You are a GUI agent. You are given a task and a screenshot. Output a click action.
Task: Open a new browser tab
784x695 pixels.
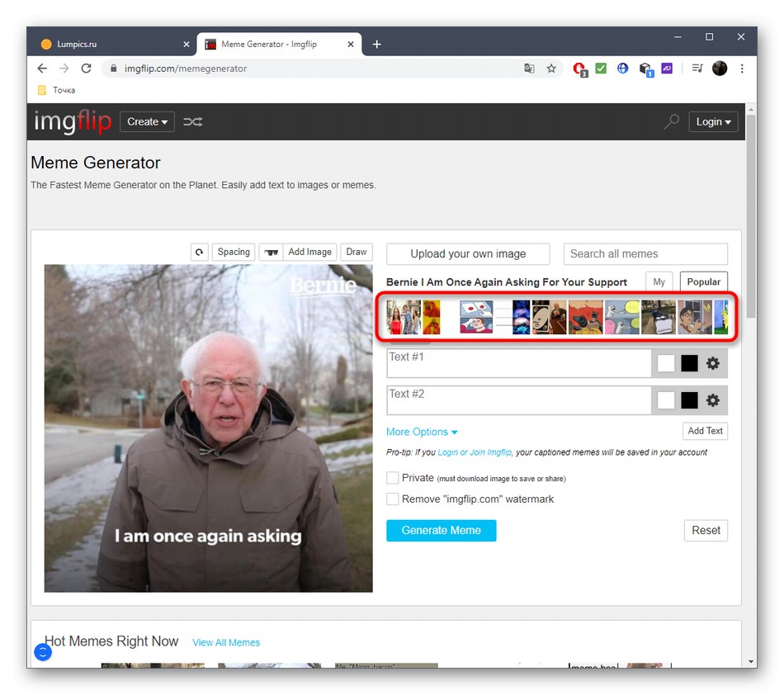(x=376, y=45)
